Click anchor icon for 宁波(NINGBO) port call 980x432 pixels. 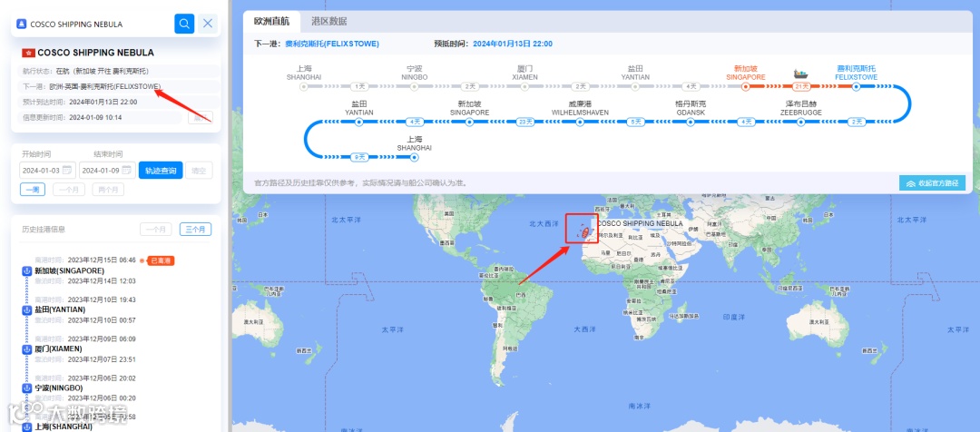coord(27,388)
